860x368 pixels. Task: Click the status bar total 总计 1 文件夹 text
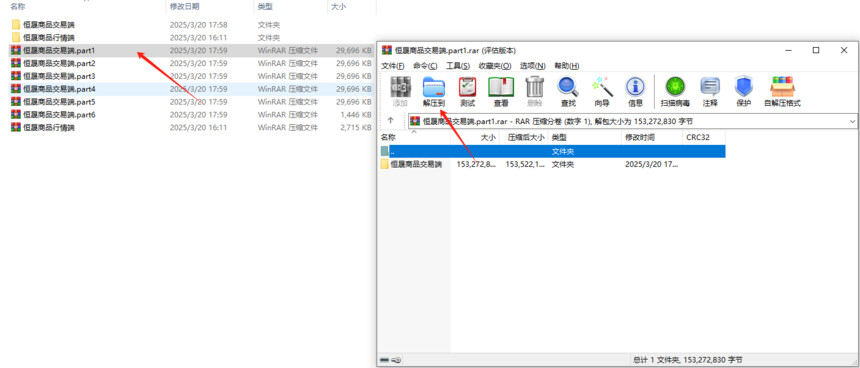tap(688, 360)
